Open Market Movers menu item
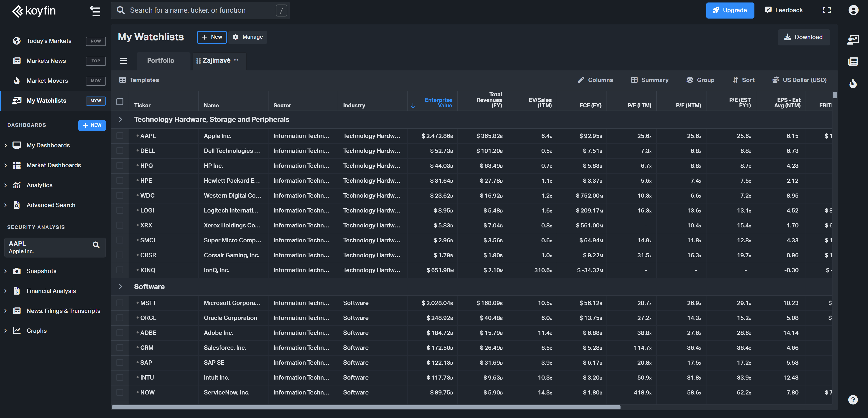This screenshot has height=418, width=868. click(x=56, y=80)
